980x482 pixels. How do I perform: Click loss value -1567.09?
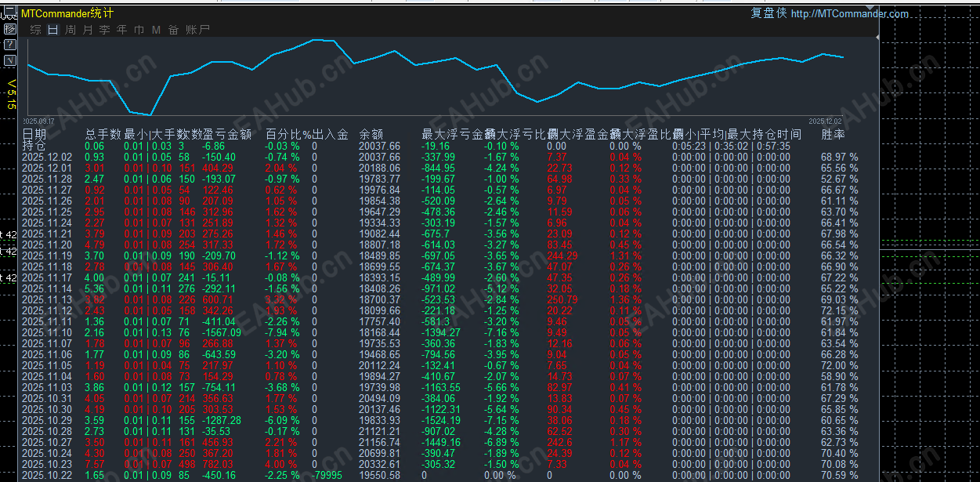point(222,333)
